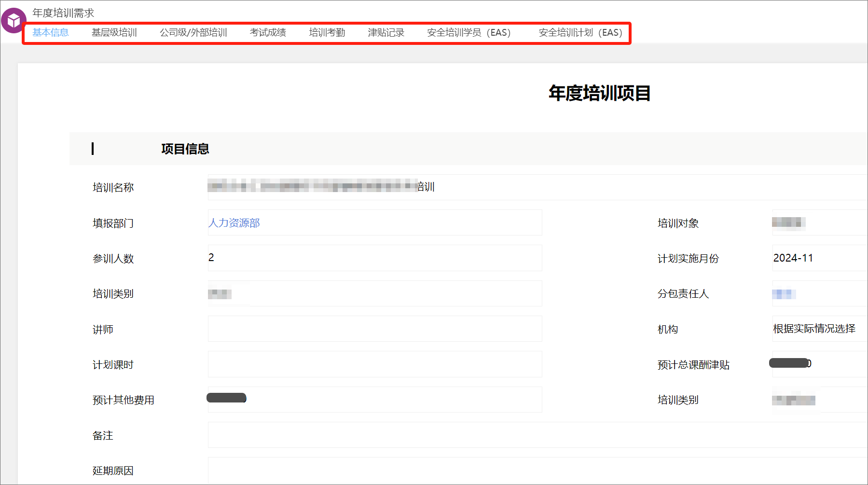Switch to the 考试成绩 tab
This screenshot has width=868, height=485.
pyautogui.click(x=268, y=32)
